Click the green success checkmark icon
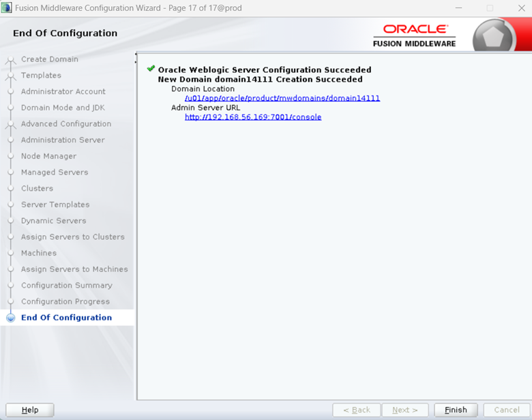Viewport: 532px width, 420px height. click(x=151, y=69)
